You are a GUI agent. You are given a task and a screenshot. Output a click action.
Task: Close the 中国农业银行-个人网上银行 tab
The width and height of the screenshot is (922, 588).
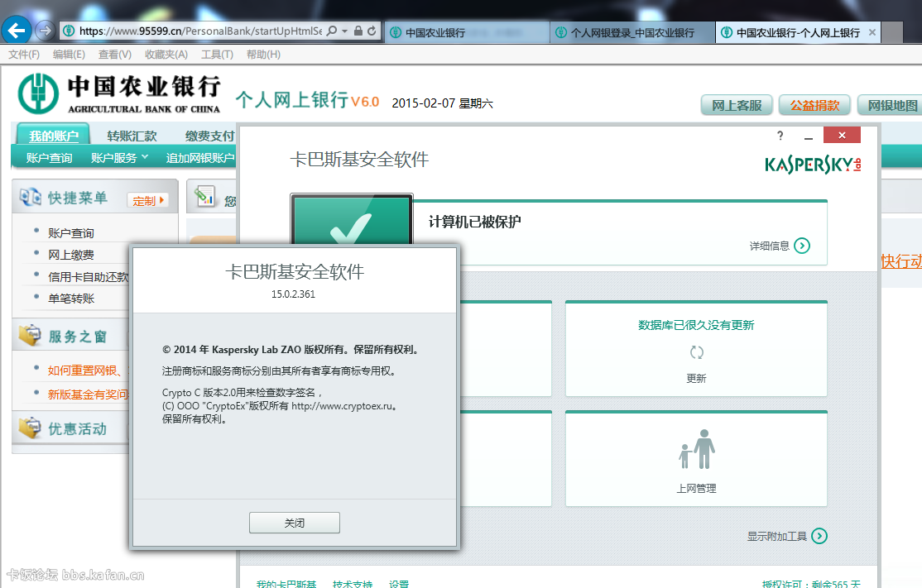point(872,32)
